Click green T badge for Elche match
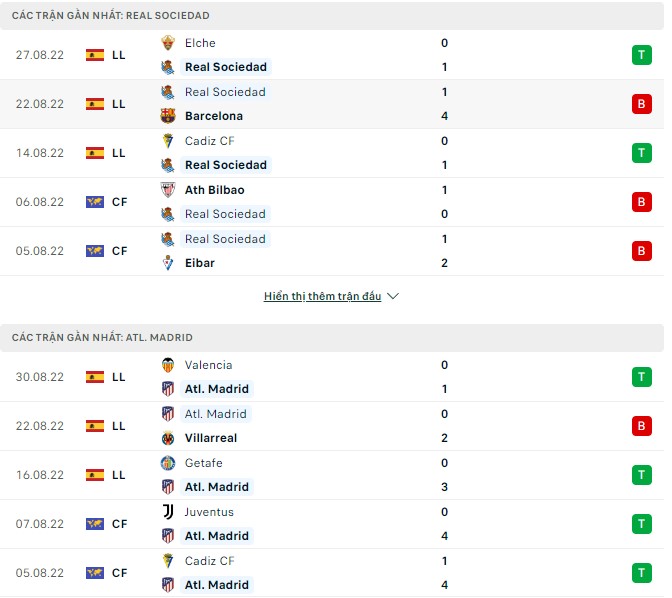Screen dimensions: 672x598 641,55
